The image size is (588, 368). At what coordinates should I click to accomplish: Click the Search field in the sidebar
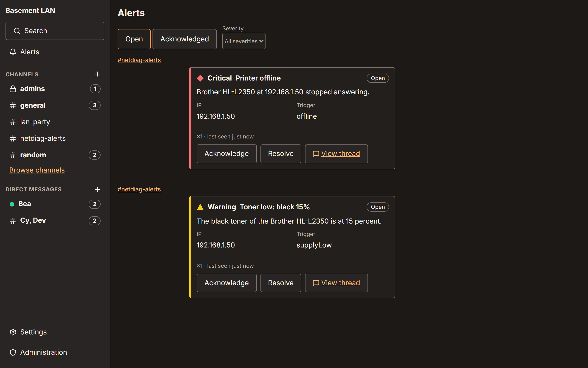[55, 31]
